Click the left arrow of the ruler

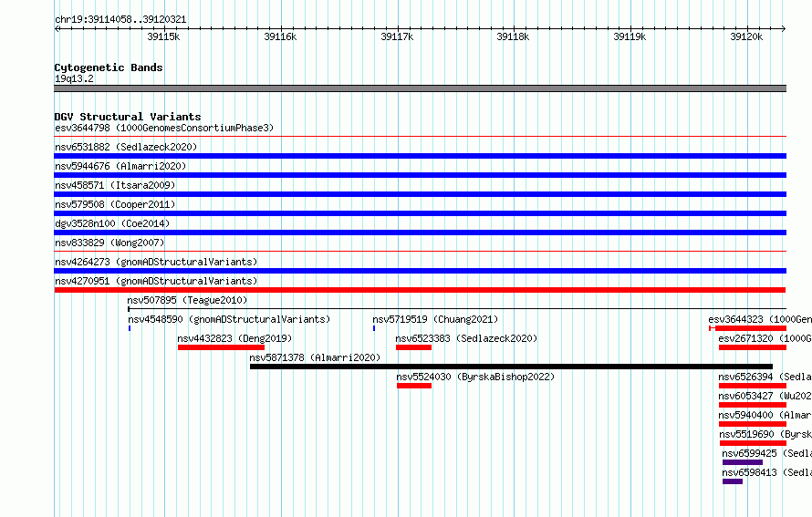pyautogui.click(x=57, y=28)
